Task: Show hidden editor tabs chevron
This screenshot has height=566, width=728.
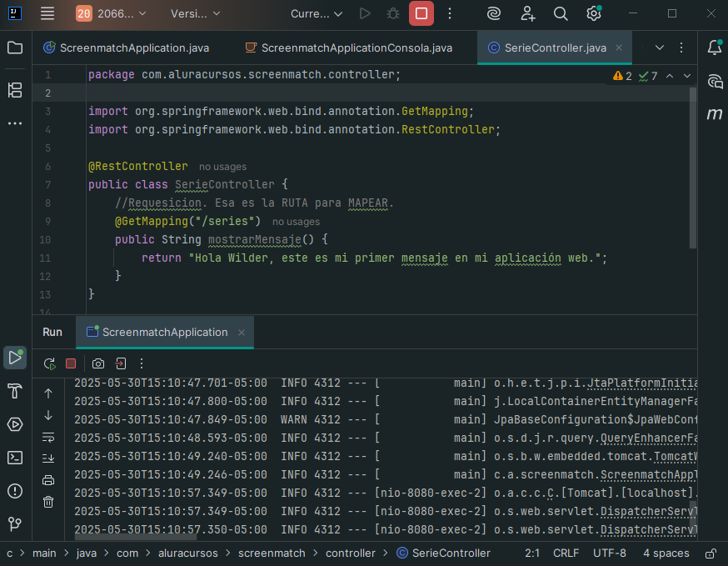Action: tap(660, 48)
